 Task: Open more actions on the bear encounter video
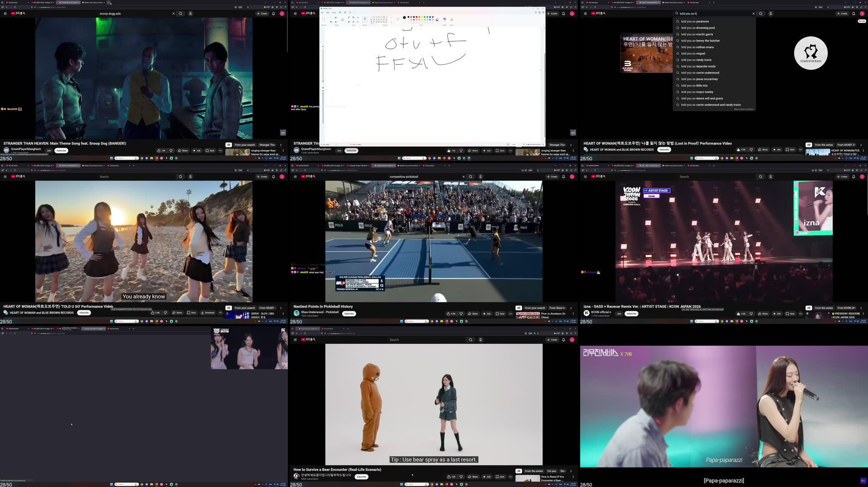coord(510,477)
